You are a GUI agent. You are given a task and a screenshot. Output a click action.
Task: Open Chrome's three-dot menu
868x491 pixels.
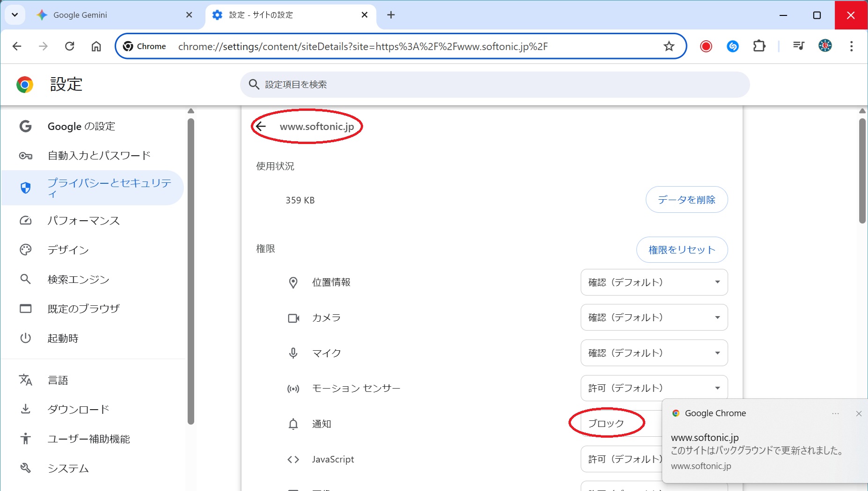pyautogui.click(x=851, y=46)
